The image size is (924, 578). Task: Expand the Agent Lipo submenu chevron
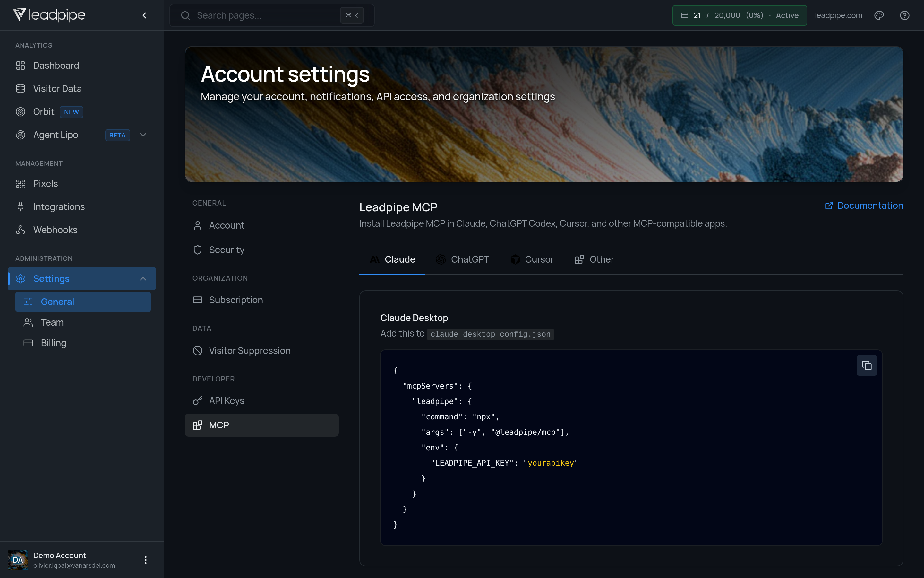pyautogui.click(x=143, y=135)
